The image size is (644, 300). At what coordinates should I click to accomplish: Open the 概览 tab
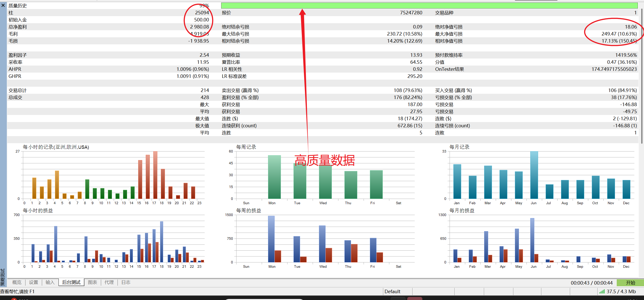tap(17, 282)
